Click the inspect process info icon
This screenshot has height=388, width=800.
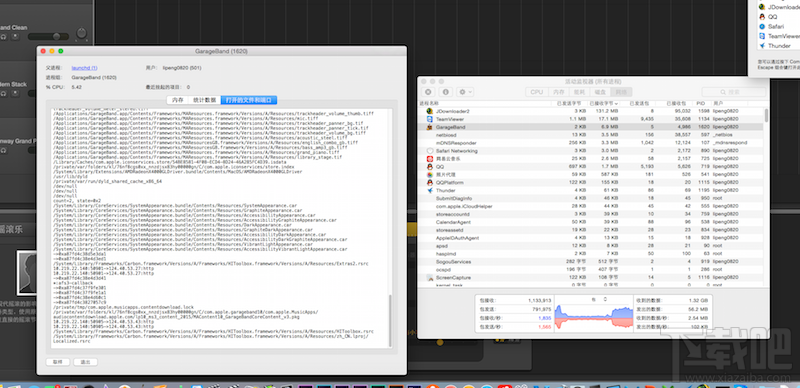[x=445, y=92]
